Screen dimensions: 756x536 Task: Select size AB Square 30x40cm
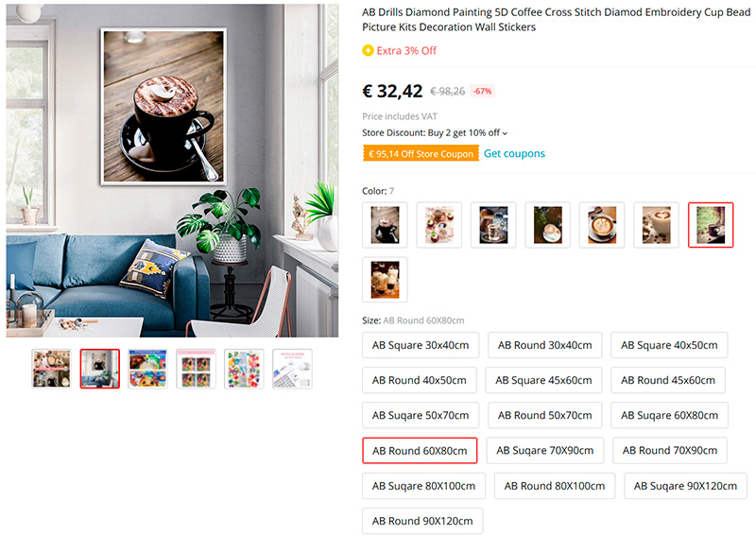point(421,345)
